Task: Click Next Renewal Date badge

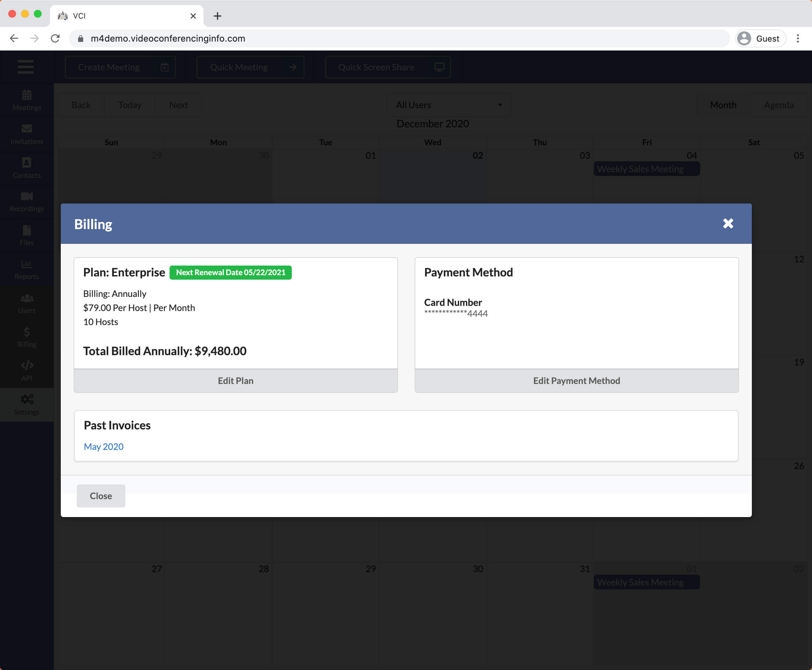Action: [230, 273]
